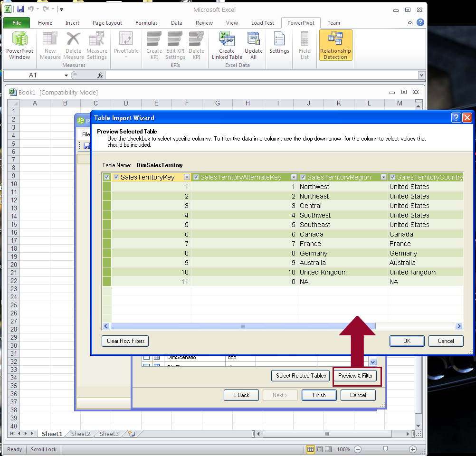The width and height of the screenshot is (476, 456).
Task: Click the Undo icon
Action: (x=31, y=9)
